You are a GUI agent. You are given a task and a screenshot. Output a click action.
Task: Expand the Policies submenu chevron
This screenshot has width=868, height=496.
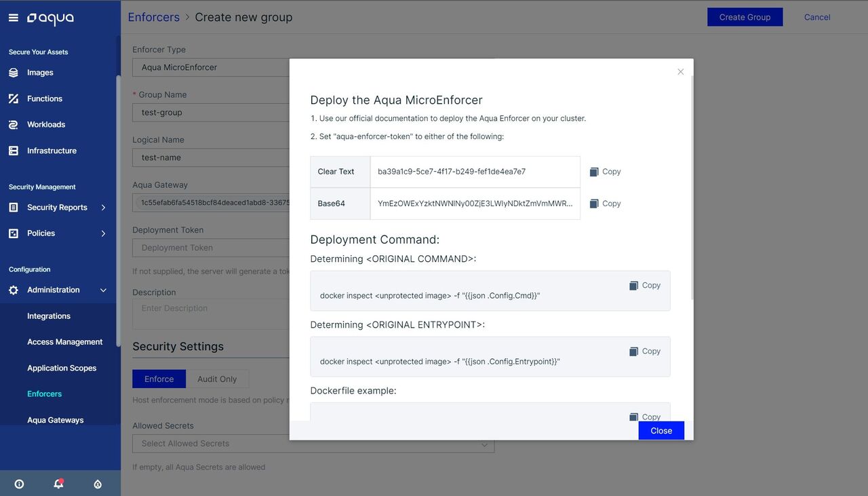tap(103, 233)
